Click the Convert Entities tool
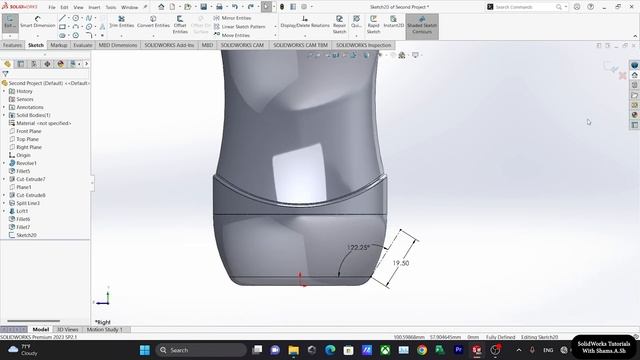Viewport: 640px width, 360px height. 153,22
